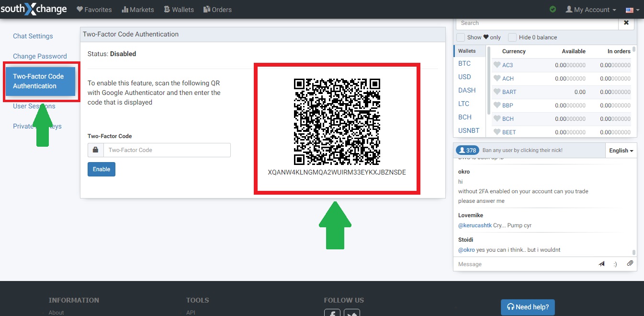Viewport: 644px width, 316px height.
Task: Send the chat message with arrow icon
Action: (x=602, y=264)
